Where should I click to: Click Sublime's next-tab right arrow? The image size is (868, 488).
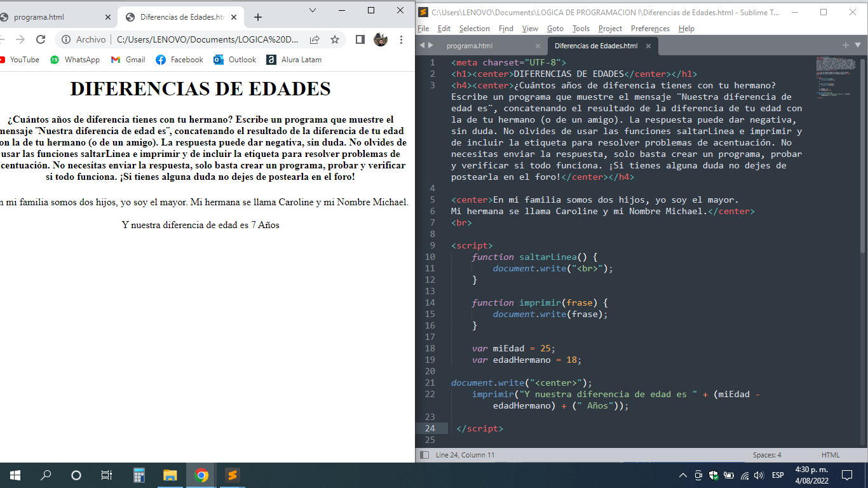431,45
